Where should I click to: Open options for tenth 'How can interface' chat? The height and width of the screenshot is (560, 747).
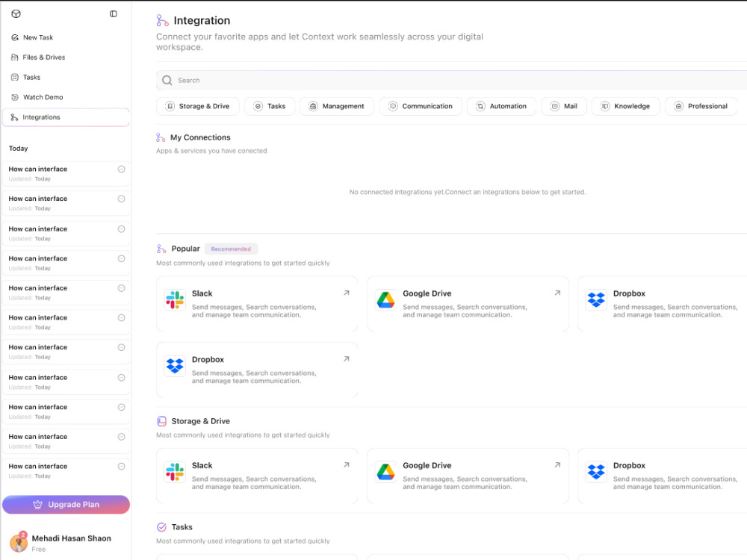coord(122,437)
